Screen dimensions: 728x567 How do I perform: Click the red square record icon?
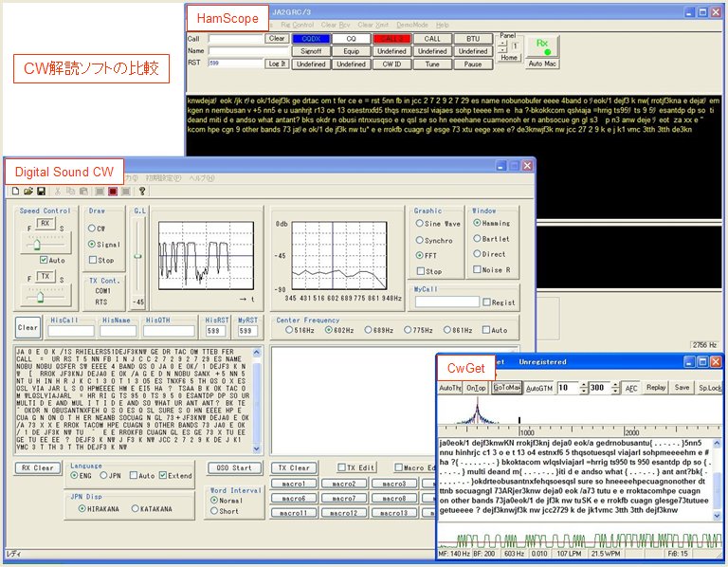click(113, 191)
